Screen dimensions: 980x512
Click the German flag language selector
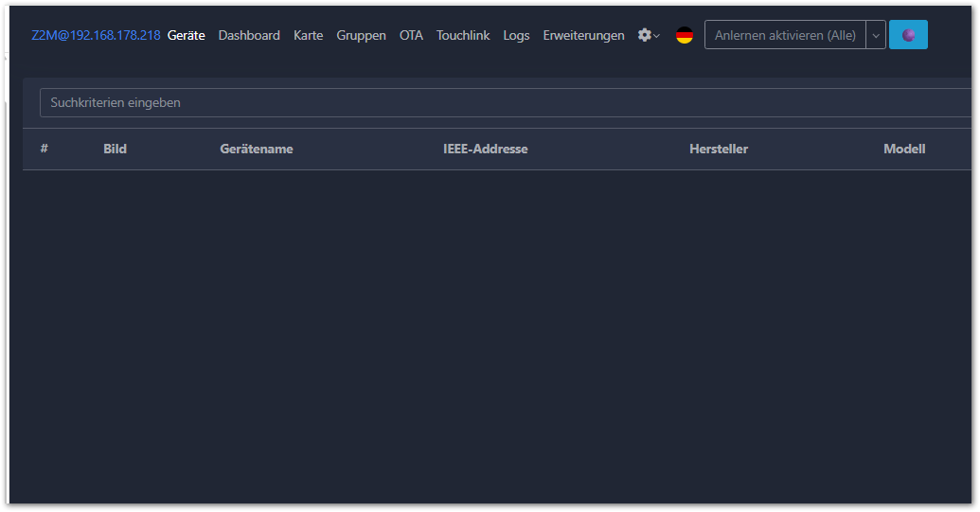click(684, 35)
